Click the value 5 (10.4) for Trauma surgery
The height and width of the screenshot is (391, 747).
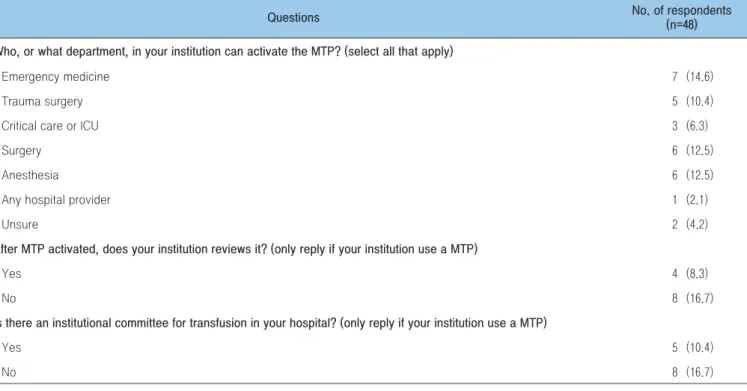693,101
